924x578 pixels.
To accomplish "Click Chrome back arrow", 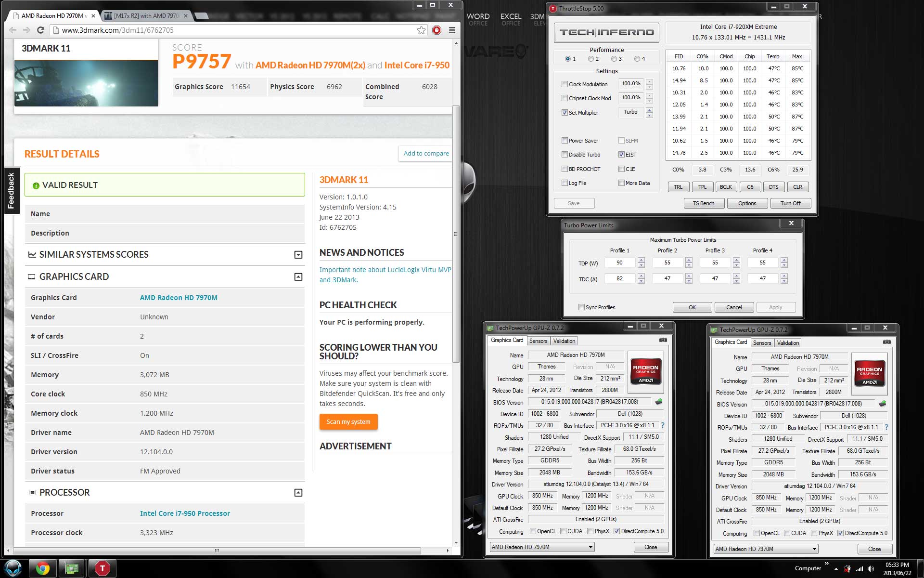I will tap(13, 30).
